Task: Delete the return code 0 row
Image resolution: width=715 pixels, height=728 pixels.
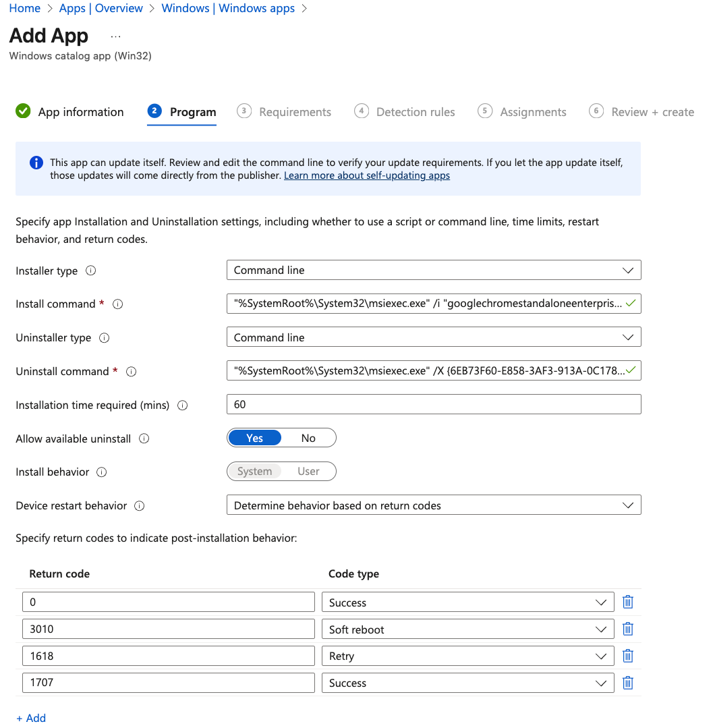Action: [627, 603]
